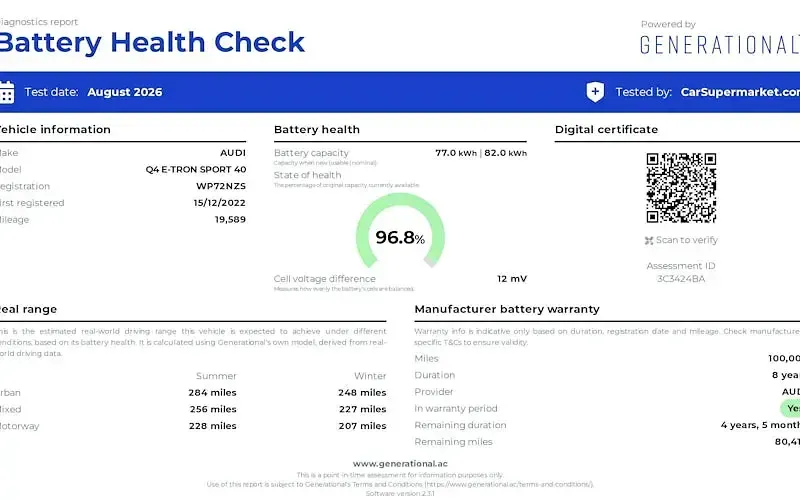Click the green Yes warranty badge
The height and width of the screenshot is (500, 800).
point(790,408)
